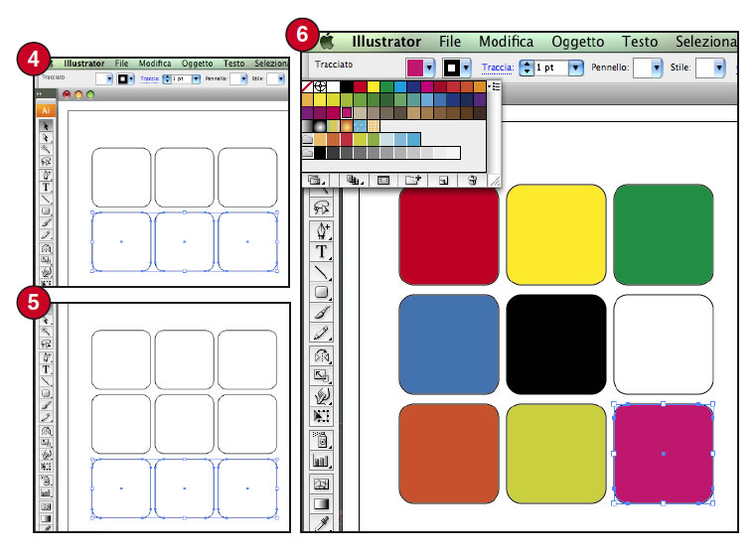Click the Traccia link in the colored-squares window

498,68
